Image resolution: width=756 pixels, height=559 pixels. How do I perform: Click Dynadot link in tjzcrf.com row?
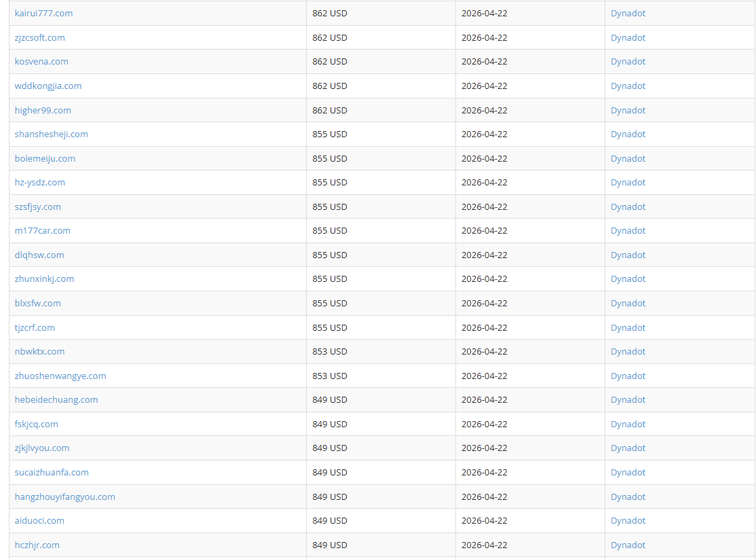628,328
